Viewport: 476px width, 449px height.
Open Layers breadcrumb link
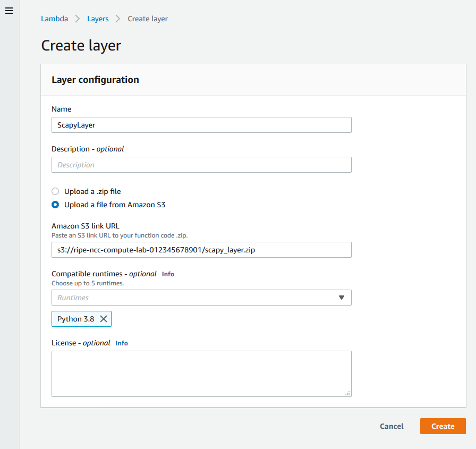(x=98, y=19)
